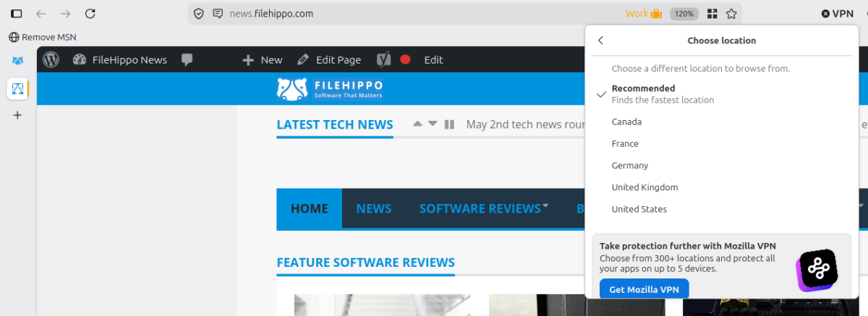
Task: Open the Yoast SEO icon
Action: 384,60
